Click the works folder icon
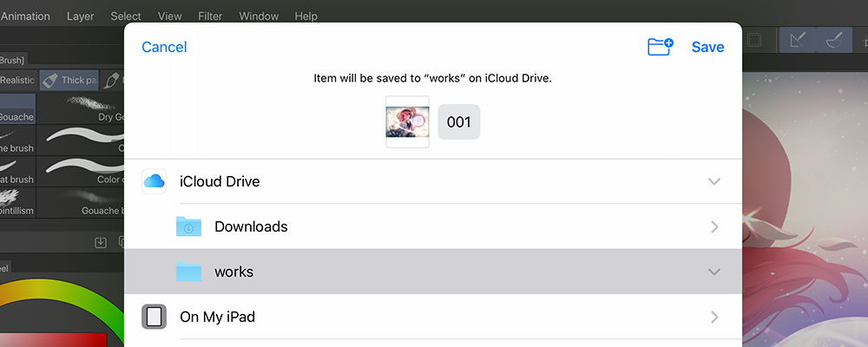 (188, 272)
